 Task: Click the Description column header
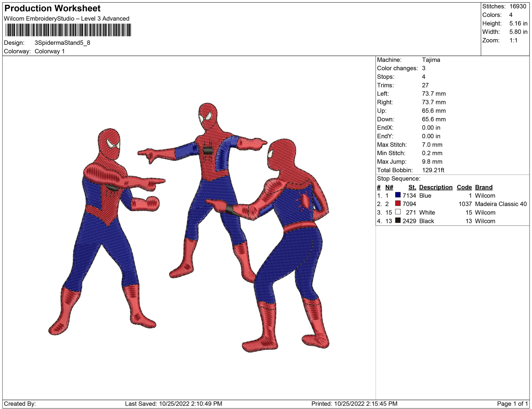pyautogui.click(x=435, y=187)
